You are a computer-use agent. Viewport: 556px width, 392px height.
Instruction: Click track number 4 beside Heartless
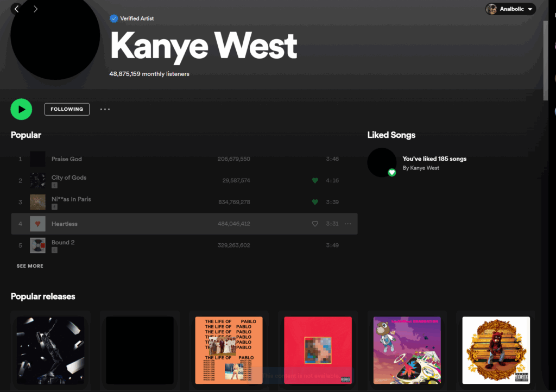click(20, 224)
